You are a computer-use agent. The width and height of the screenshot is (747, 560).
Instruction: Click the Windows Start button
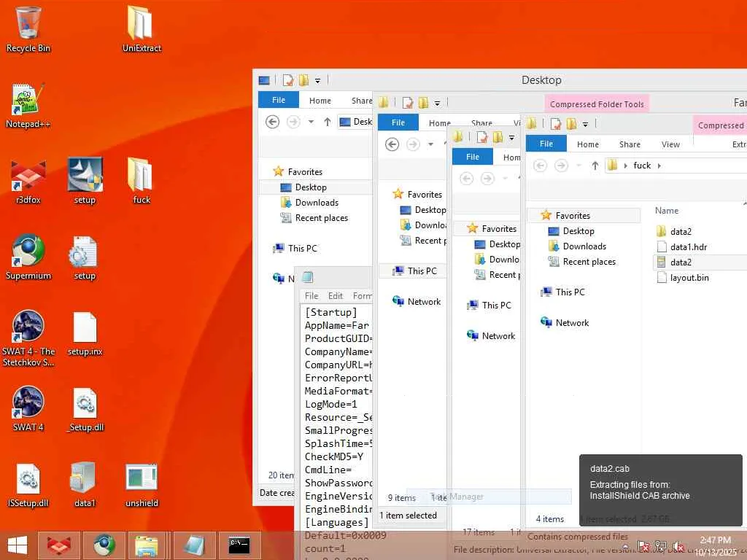[x=18, y=545]
